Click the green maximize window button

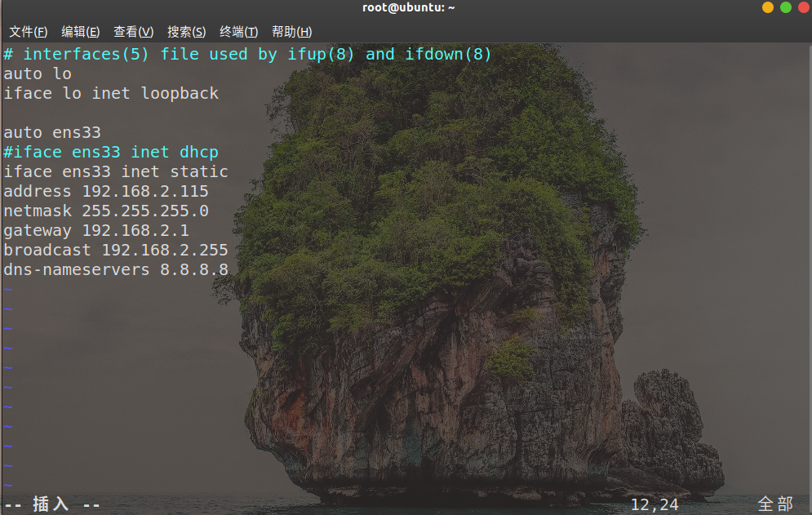[786, 7]
